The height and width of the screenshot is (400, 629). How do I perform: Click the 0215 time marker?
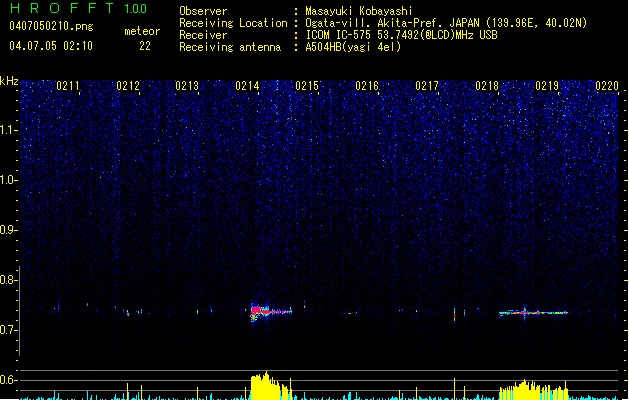coord(307,86)
